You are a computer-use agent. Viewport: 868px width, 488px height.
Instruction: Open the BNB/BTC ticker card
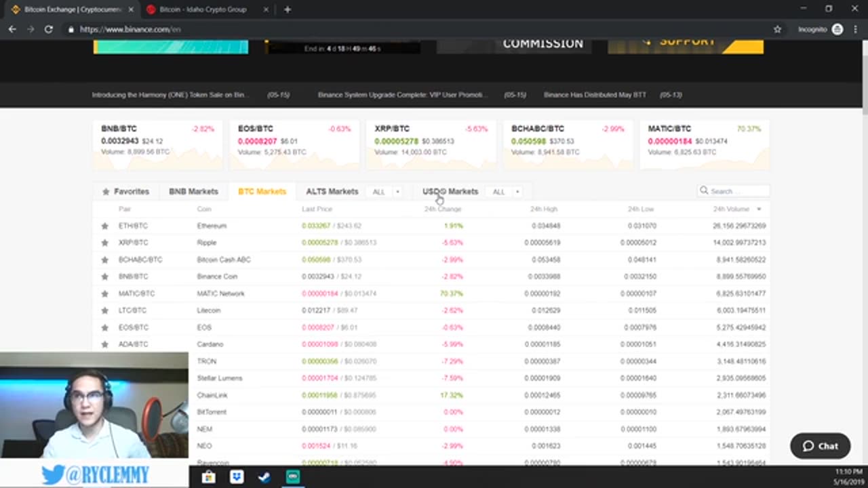[157, 144]
